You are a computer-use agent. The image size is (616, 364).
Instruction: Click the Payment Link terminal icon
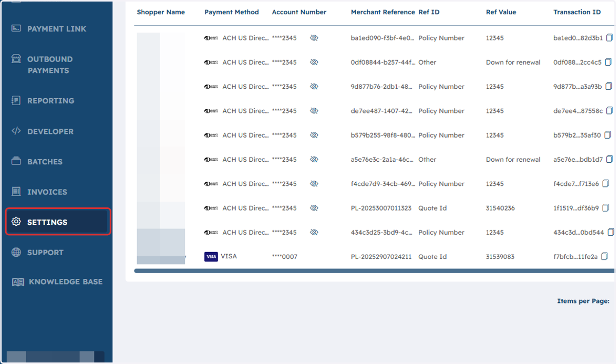16,28
